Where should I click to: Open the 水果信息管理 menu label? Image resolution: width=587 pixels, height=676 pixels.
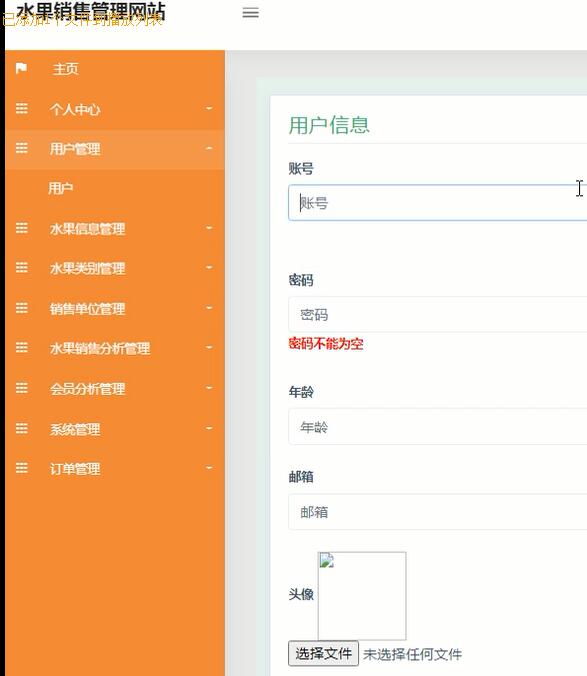[87, 228]
